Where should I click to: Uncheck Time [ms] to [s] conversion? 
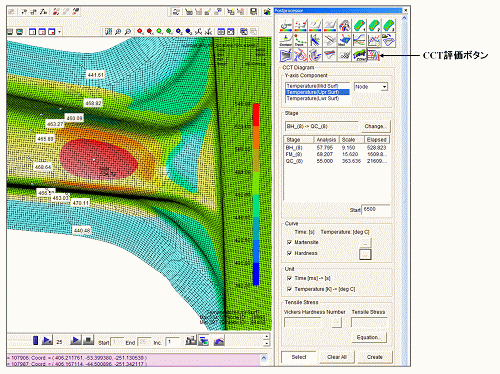(289, 278)
